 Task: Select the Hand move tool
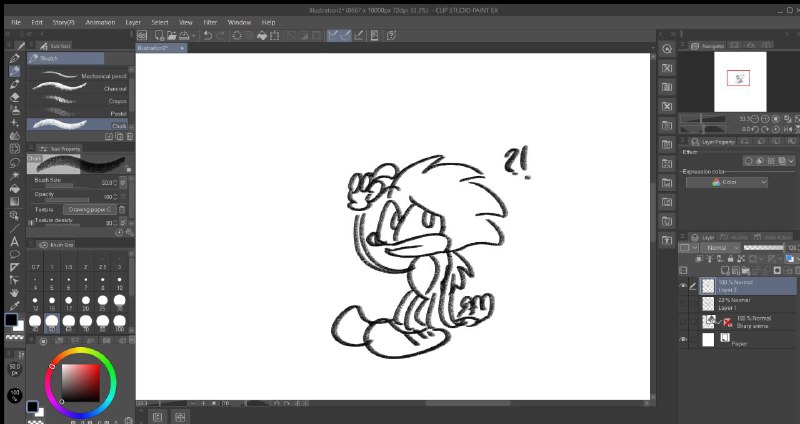pyautogui.click(x=14, y=293)
